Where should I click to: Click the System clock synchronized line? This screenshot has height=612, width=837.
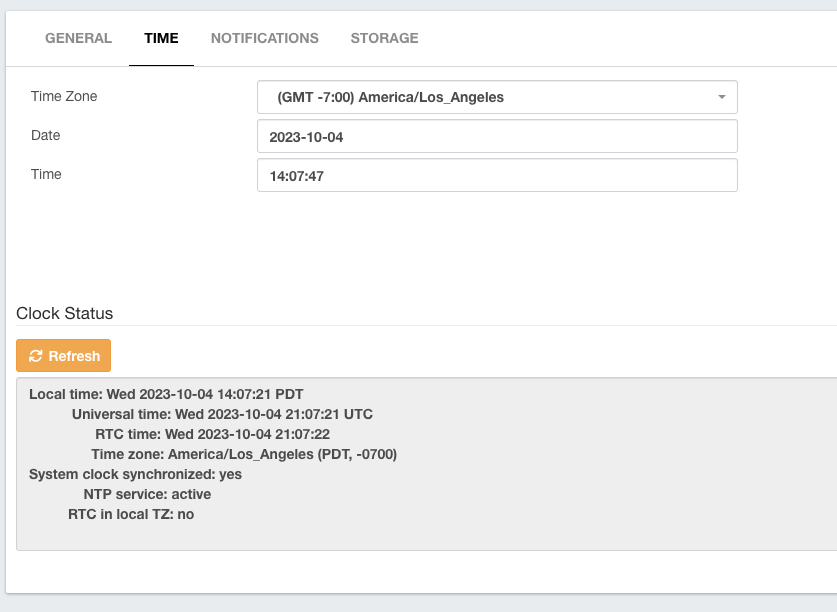pyautogui.click(x=135, y=474)
